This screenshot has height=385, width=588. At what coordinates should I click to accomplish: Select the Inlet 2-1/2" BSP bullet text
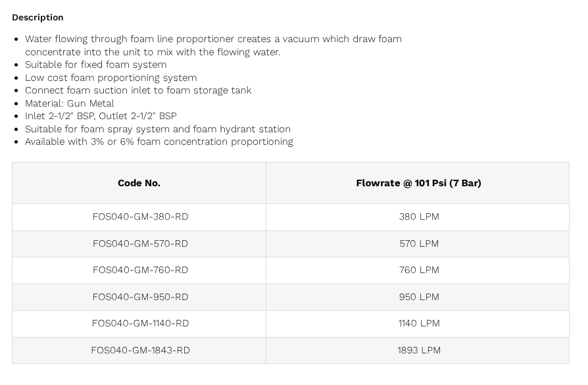(101, 116)
